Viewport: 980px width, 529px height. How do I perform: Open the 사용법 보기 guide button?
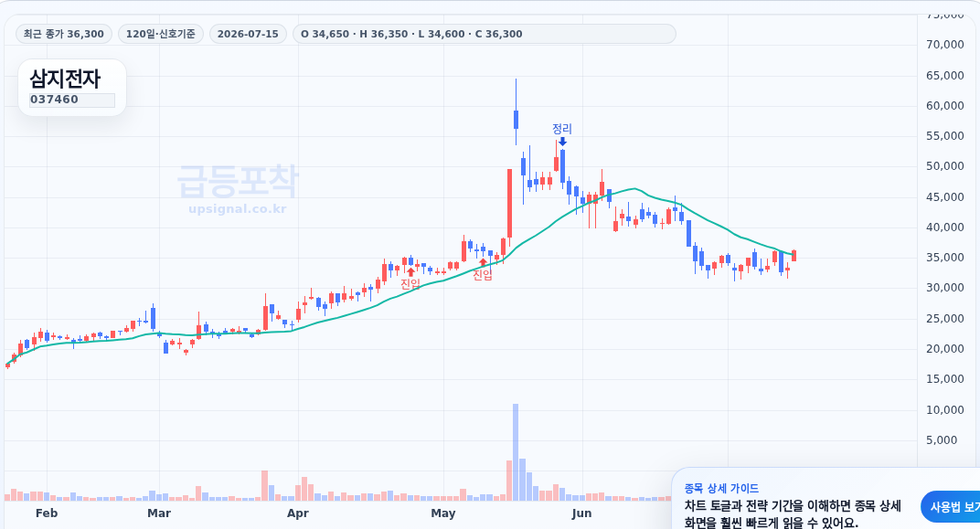951,506
